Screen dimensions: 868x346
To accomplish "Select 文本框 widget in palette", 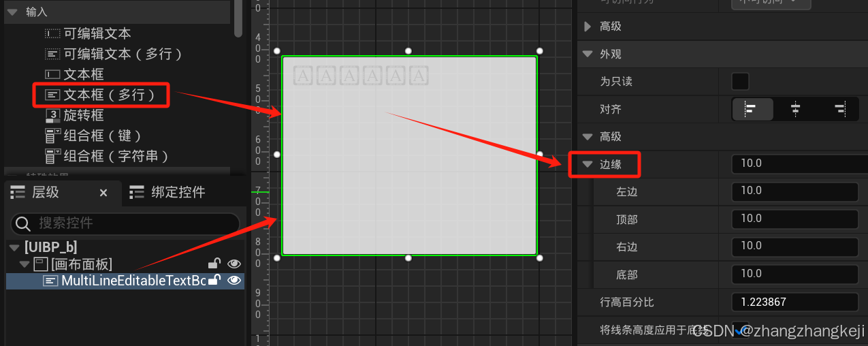I will [x=84, y=74].
